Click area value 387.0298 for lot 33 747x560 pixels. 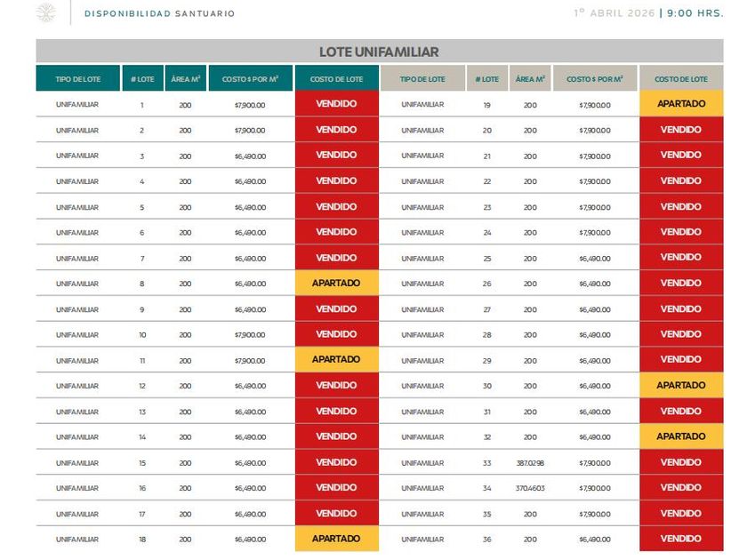530,463
